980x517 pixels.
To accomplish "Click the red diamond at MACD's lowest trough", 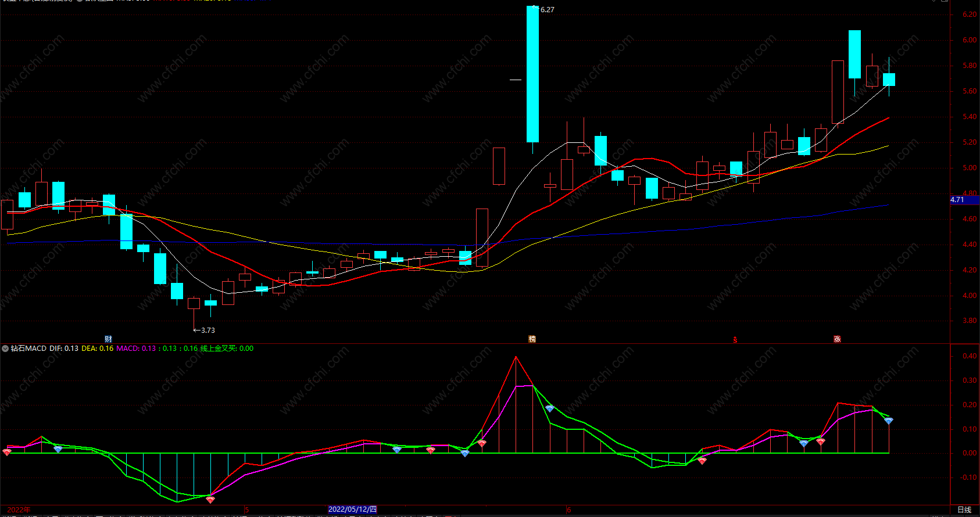I will 210,499.
